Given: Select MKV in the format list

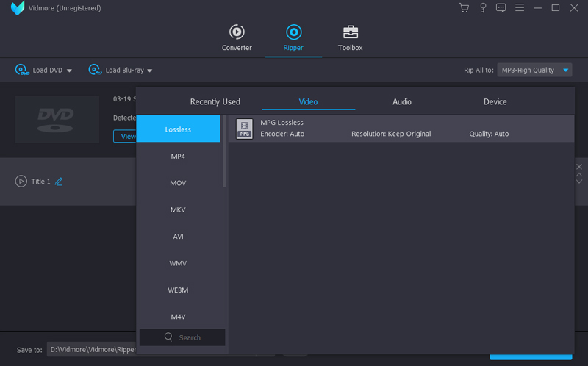Looking at the screenshot, I should pos(178,210).
